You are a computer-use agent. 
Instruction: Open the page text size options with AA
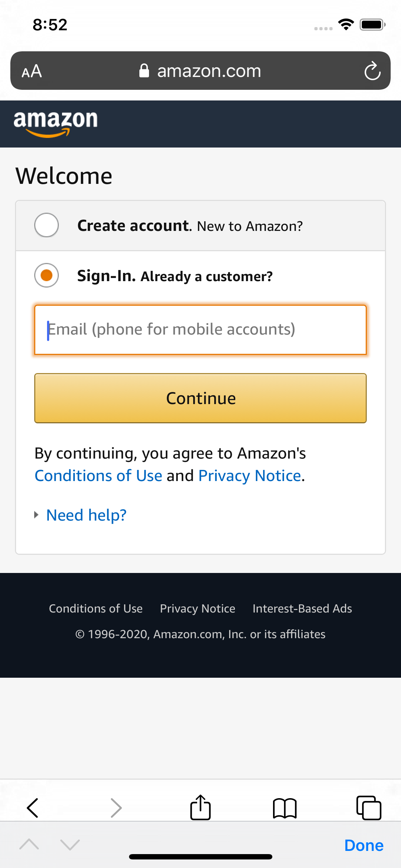pyautogui.click(x=31, y=71)
